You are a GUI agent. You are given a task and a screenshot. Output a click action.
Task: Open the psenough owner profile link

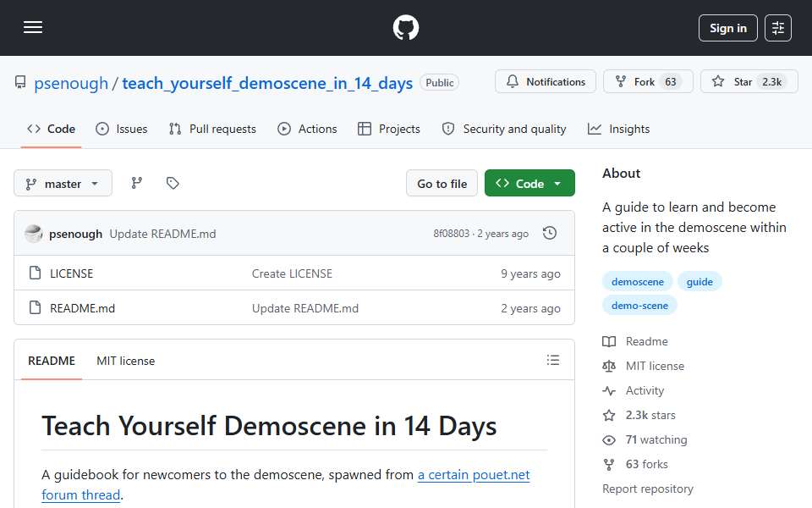pyautogui.click(x=71, y=83)
